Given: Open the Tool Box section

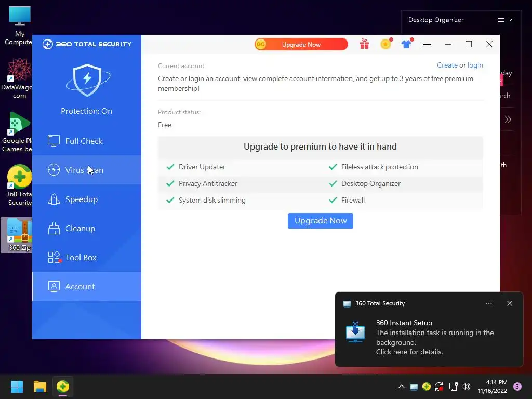Looking at the screenshot, I should (x=87, y=258).
